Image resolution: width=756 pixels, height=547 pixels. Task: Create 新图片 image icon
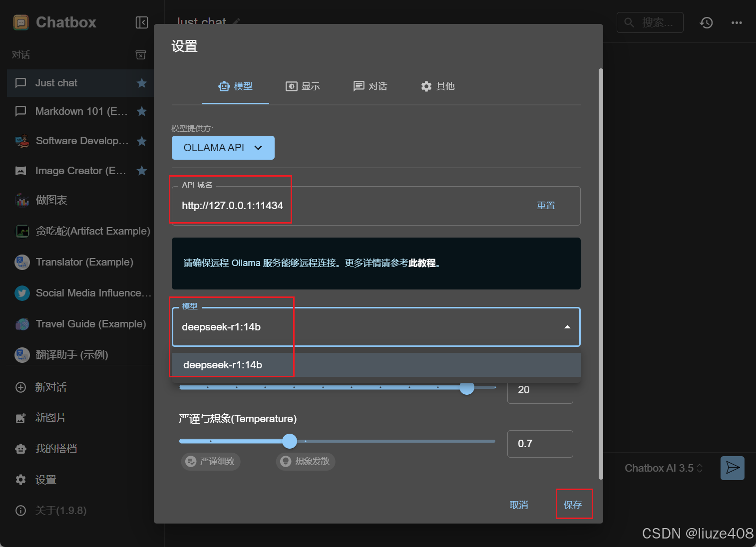coord(21,418)
